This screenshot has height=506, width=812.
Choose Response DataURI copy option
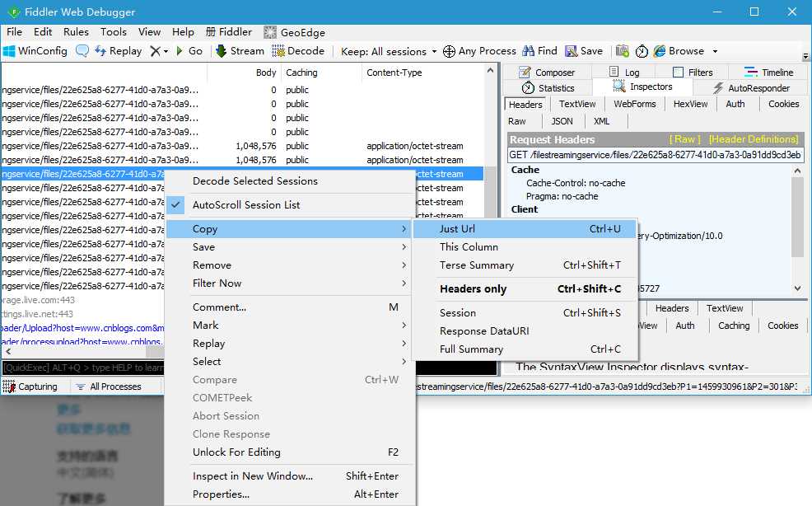525,330
